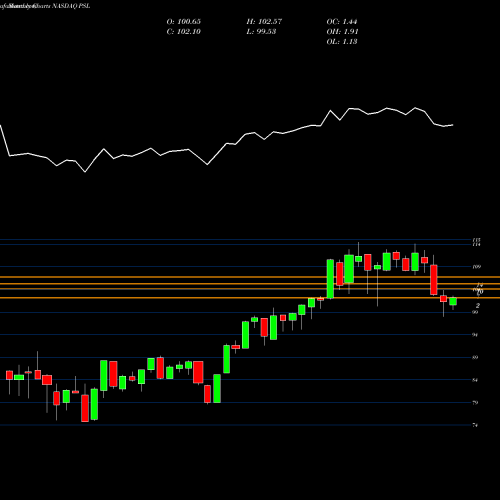Click the 79 price axis label
The width and height of the screenshot is (500, 500).
click(x=475, y=403)
